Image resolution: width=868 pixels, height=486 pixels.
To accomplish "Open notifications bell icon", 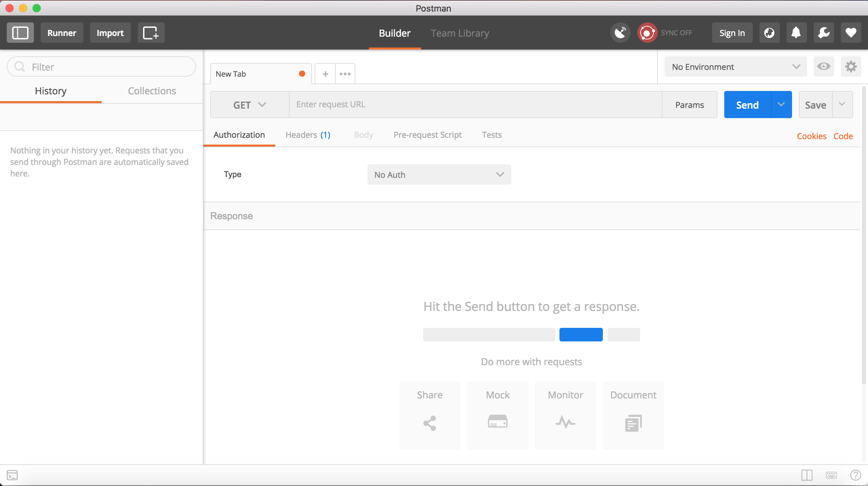I will [x=796, y=33].
